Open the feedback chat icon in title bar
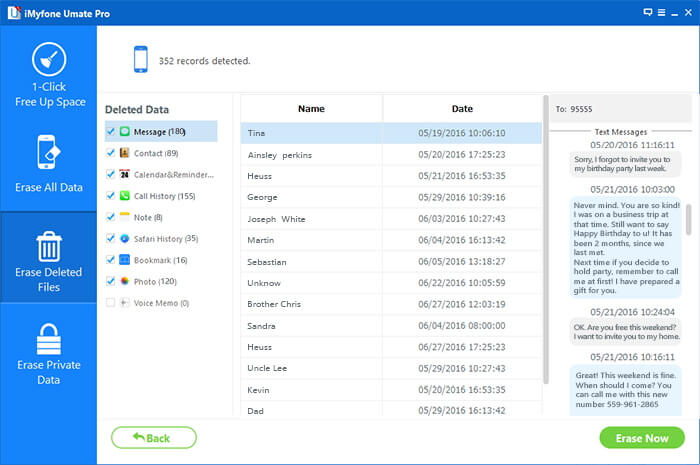 [x=648, y=12]
